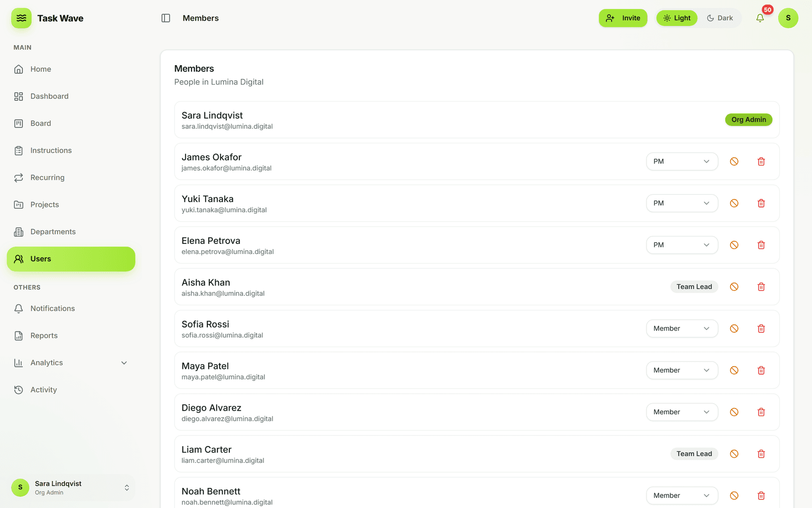This screenshot has height=508, width=812.
Task: Remove Yuki Tanaka with trash icon
Action: (761, 203)
